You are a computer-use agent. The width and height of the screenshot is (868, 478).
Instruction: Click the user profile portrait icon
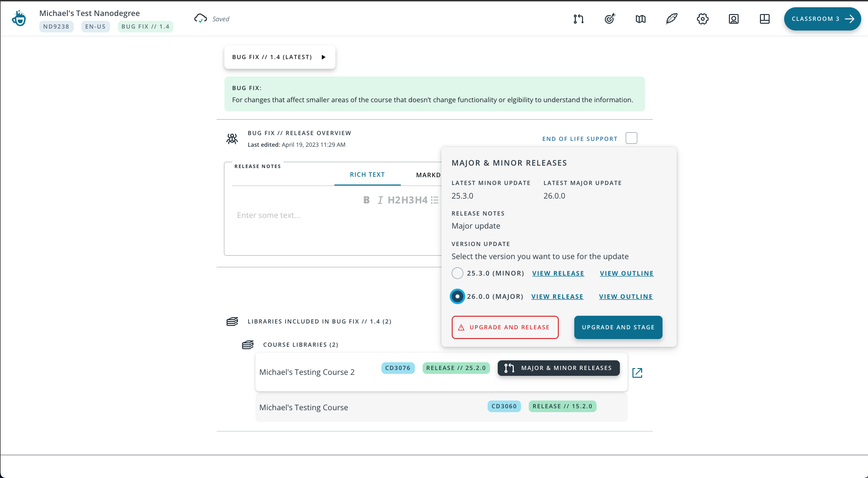click(734, 19)
